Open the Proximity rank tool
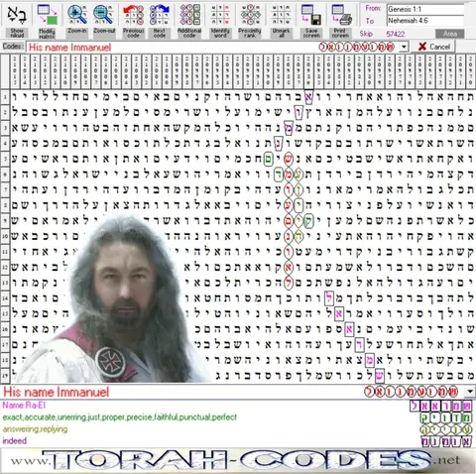476x474 pixels. [250, 20]
